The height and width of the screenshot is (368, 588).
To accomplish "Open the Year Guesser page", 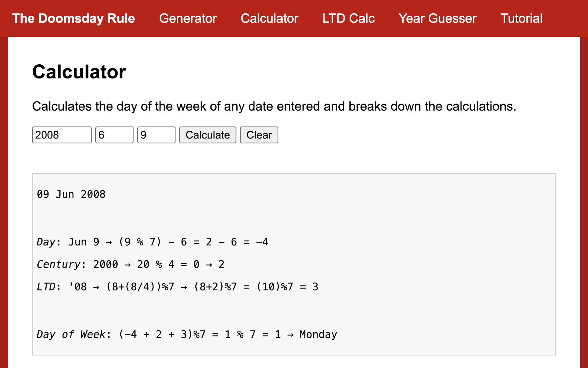I will tap(437, 18).
